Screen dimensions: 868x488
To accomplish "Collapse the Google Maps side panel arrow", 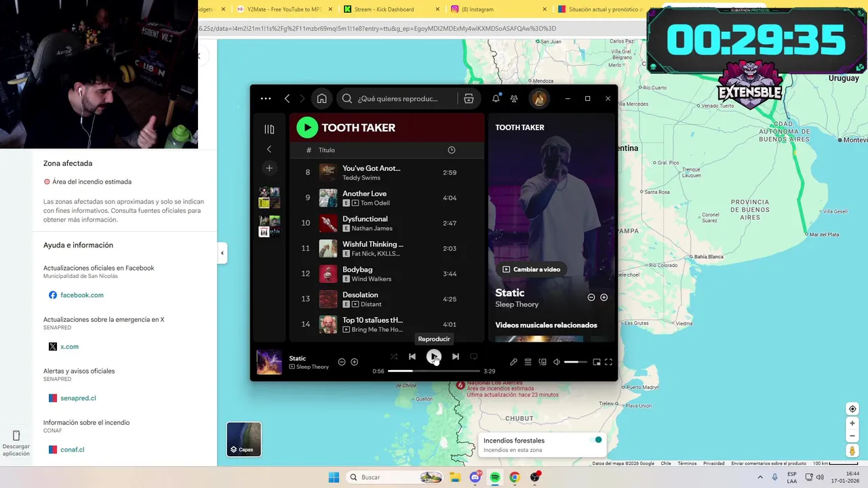I will click(x=222, y=253).
